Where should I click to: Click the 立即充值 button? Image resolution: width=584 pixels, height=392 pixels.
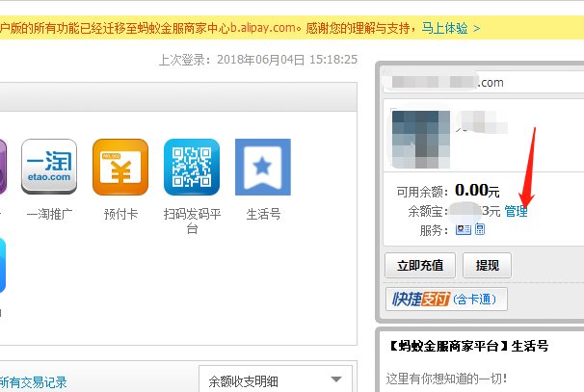click(420, 266)
